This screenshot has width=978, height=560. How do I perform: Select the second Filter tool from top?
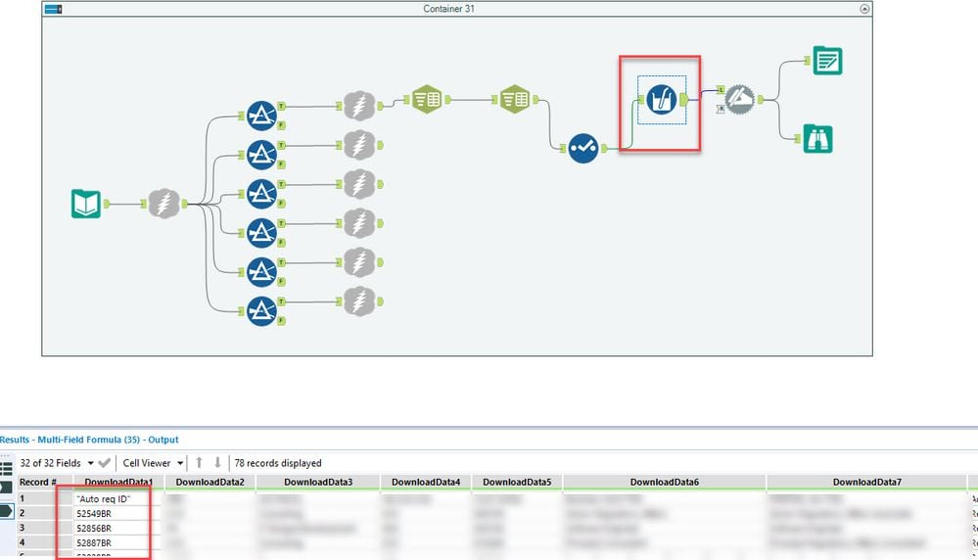tap(262, 155)
